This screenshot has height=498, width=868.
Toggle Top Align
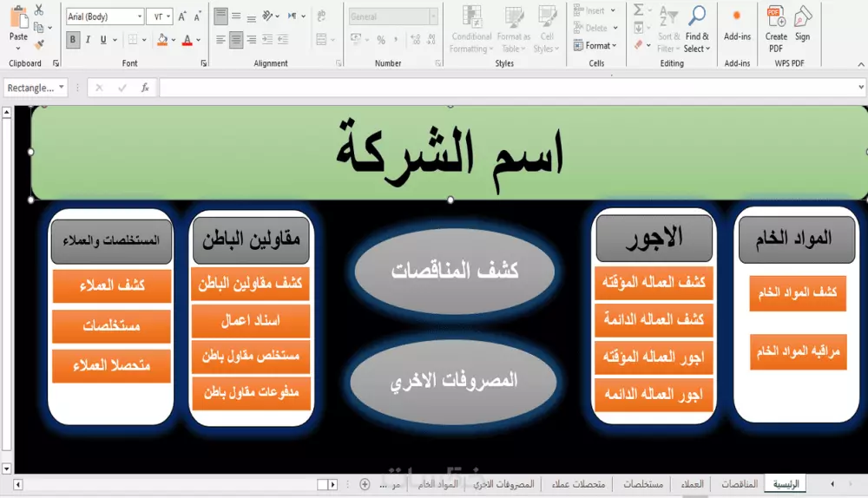pyautogui.click(x=220, y=16)
